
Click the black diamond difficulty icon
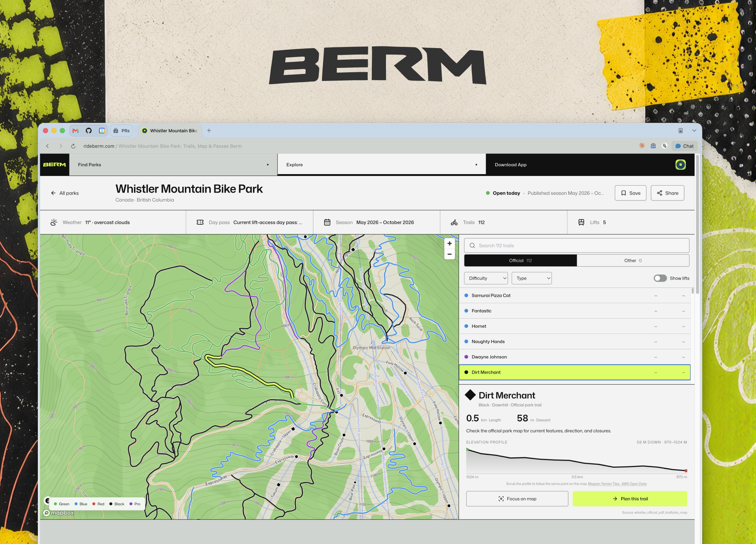[470, 395]
